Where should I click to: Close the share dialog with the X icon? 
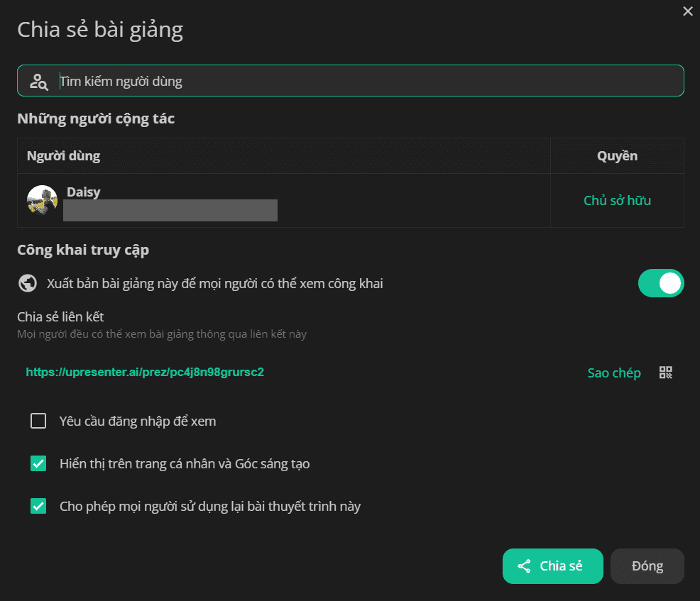[x=687, y=11]
